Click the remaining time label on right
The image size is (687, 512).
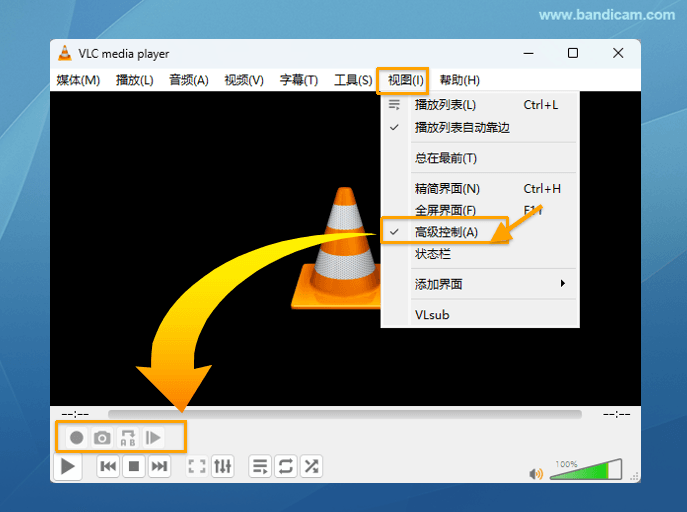pos(616,414)
